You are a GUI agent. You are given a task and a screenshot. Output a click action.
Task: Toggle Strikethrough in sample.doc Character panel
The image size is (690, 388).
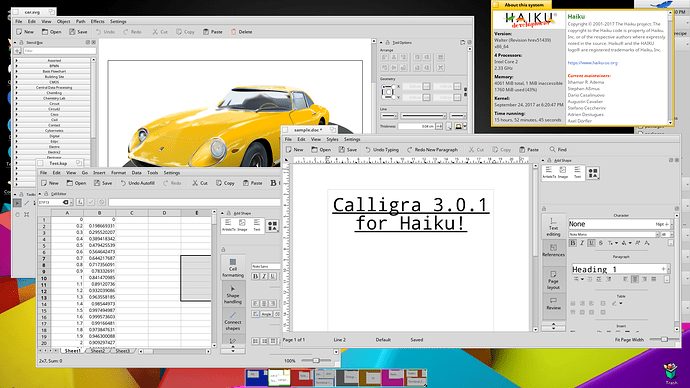tap(601, 243)
